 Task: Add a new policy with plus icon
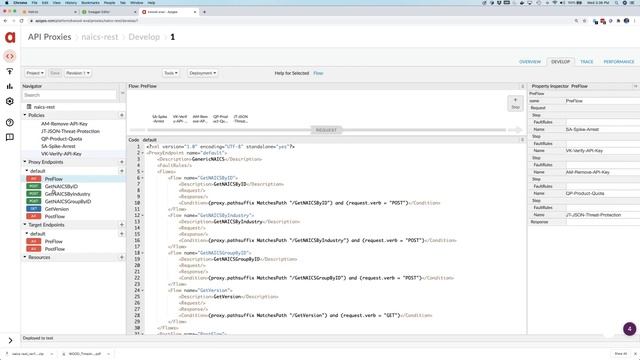pos(122,115)
